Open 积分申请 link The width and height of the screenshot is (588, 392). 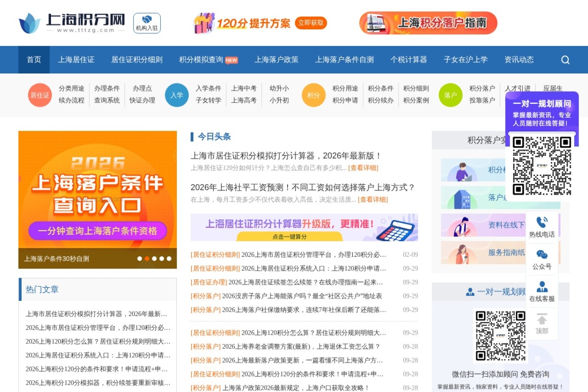coord(345,100)
